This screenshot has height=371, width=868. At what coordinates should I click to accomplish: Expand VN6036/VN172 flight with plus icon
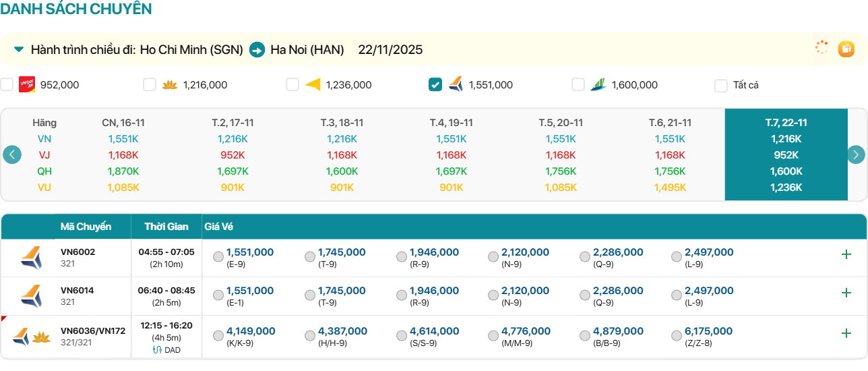(846, 333)
